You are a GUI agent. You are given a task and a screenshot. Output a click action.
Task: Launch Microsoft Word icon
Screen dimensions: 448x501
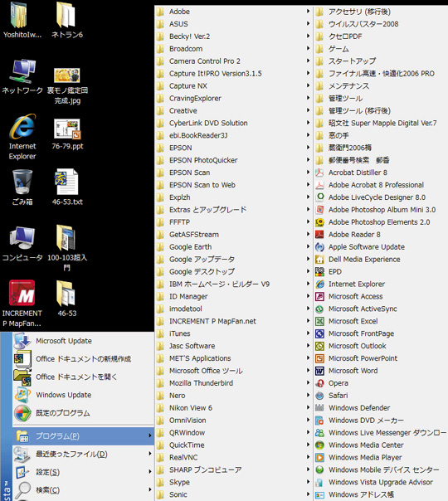319,371
